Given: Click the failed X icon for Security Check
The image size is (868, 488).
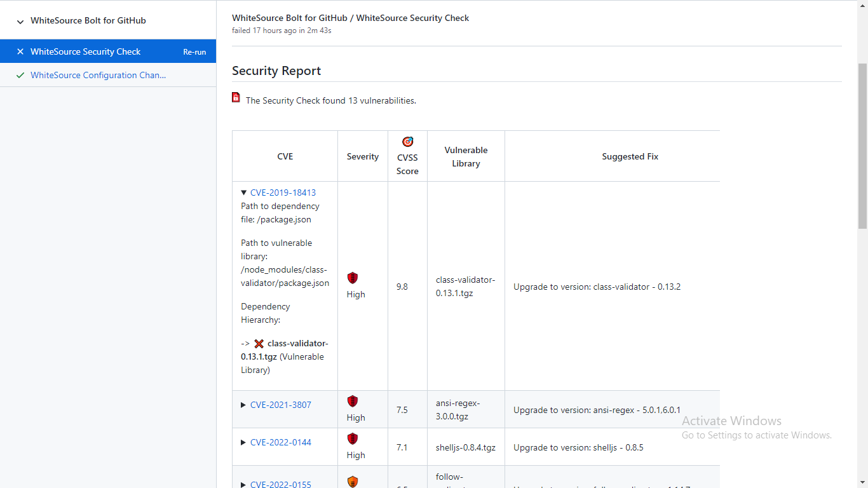Looking at the screenshot, I should click(20, 51).
